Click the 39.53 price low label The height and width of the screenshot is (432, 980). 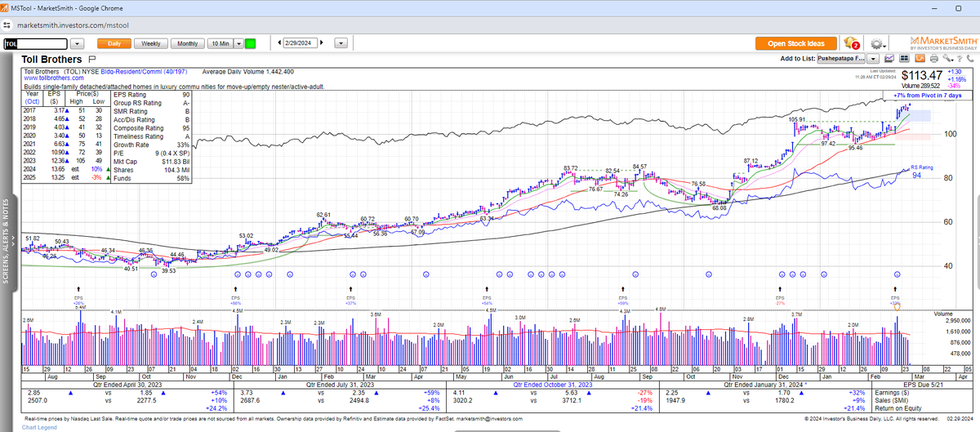(x=169, y=270)
